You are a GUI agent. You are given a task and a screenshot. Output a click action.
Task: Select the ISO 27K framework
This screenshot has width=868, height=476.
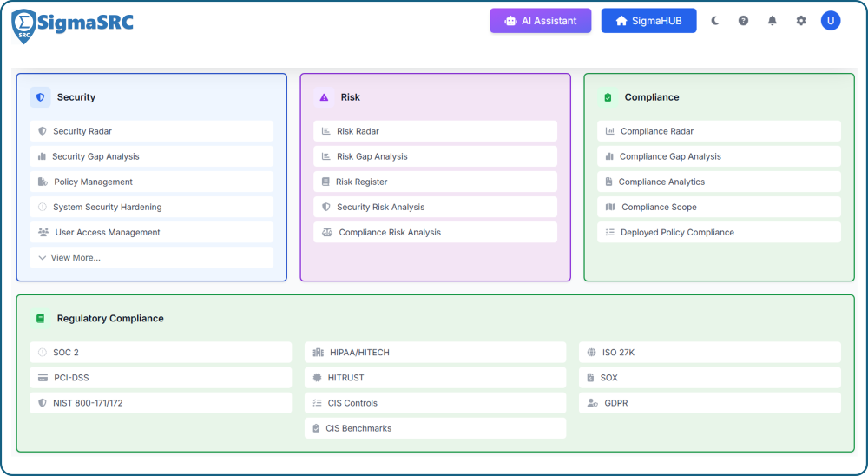[710, 353]
